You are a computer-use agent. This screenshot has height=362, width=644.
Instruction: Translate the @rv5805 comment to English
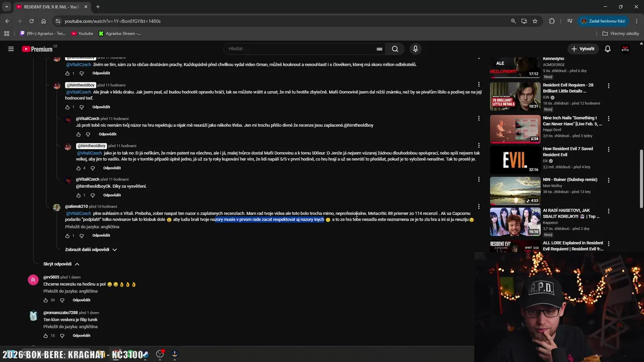pos(70,291)
